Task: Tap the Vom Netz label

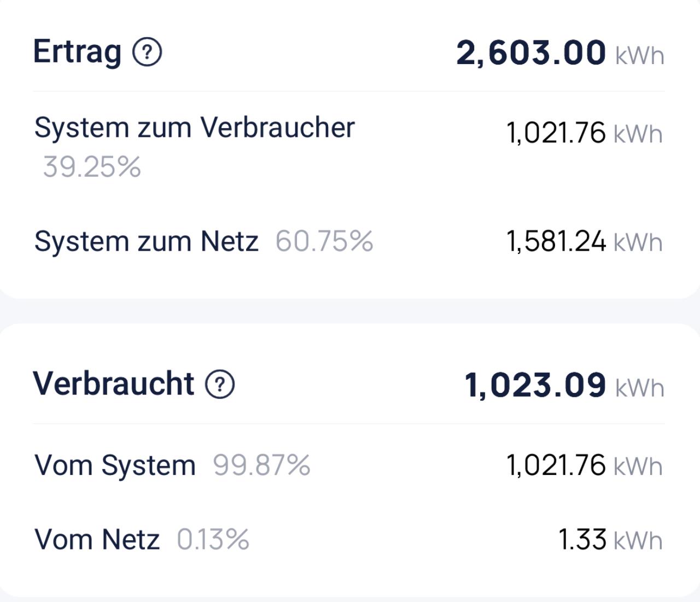Action: pyautogui.click(x=97, y=540)
